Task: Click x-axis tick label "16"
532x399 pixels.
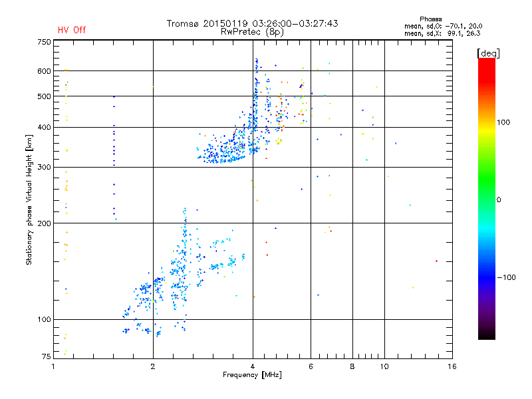Action: 452,366
